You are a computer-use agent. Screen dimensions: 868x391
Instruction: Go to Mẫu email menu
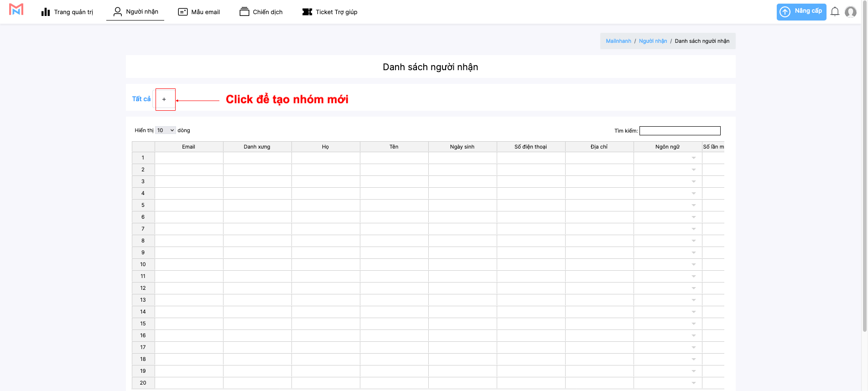coord(199,12)
